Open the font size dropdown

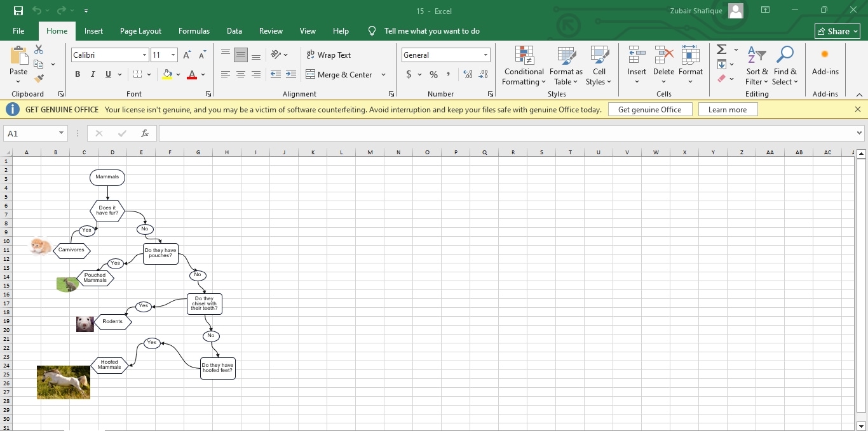[172, 55]
